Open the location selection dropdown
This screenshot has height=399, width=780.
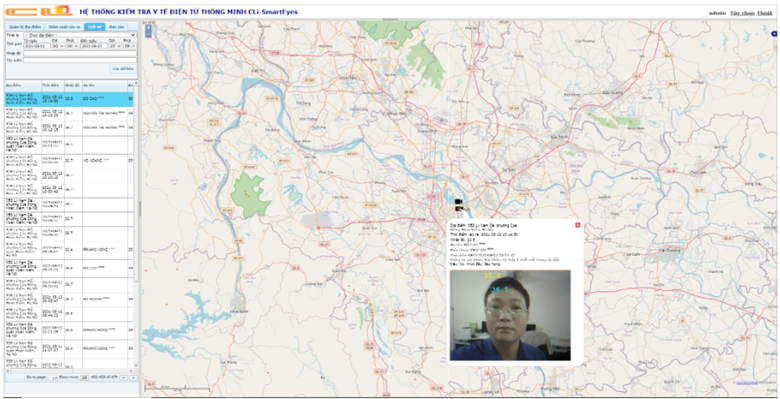coord(80,35)
